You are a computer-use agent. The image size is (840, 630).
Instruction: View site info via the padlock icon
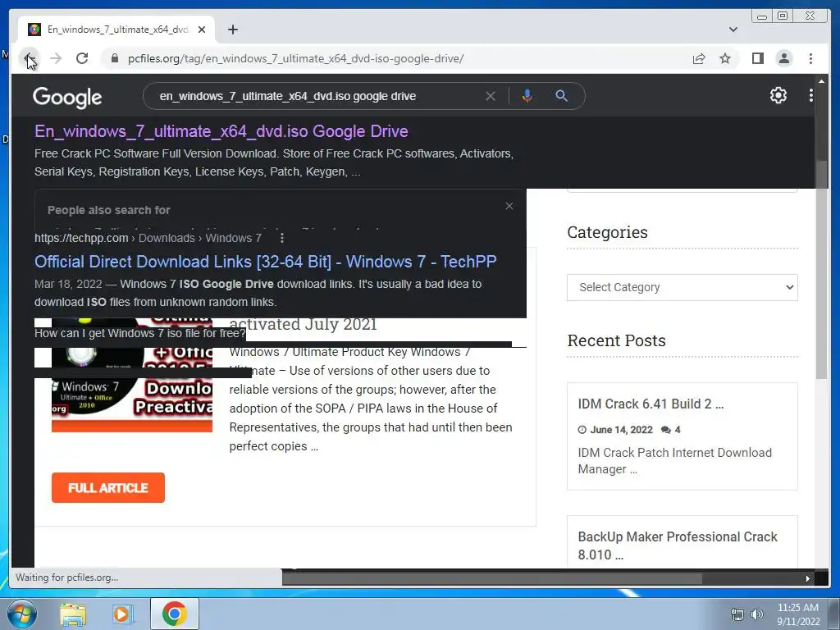pos(115,58)
